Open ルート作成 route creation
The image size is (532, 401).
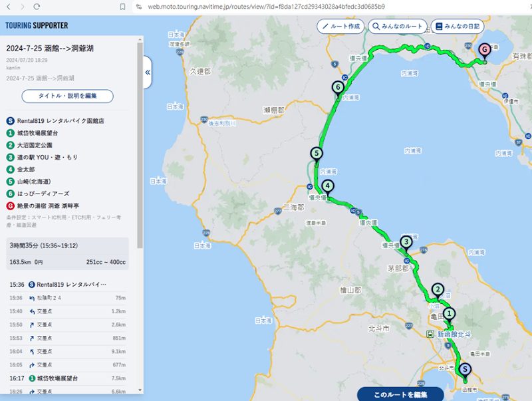point(341,27)
